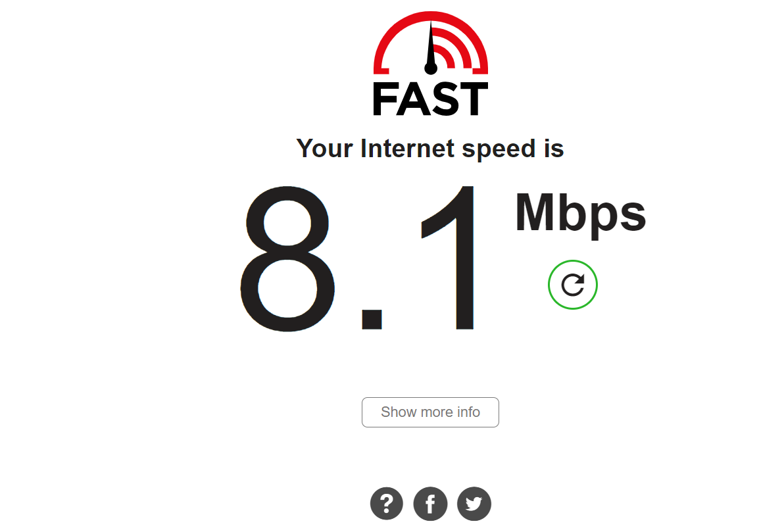The image size is (759, 532).
Task: Select the 8.1 speed result value
Action: point(357,258)
